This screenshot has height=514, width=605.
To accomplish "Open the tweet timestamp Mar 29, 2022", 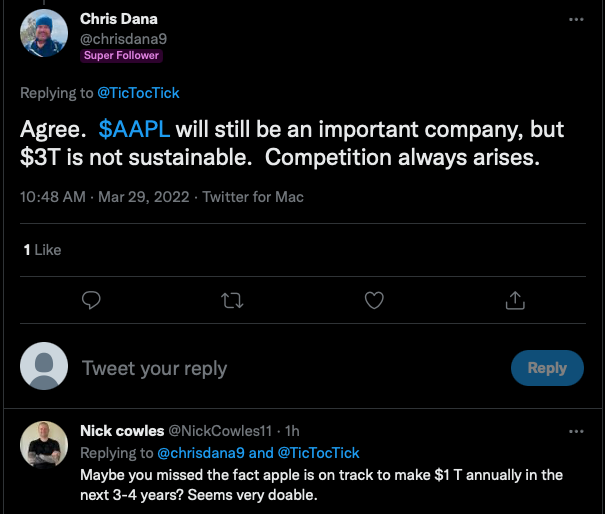I will coord(143,197).
